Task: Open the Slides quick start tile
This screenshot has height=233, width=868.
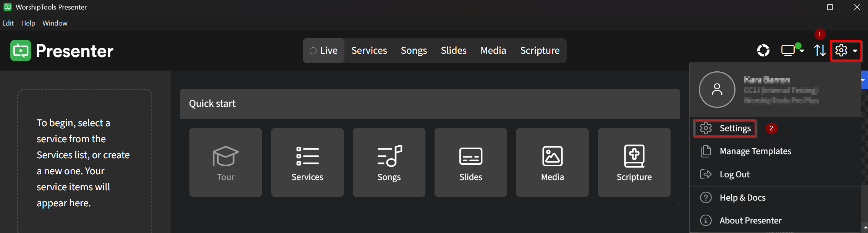Action: coord(470,162)
